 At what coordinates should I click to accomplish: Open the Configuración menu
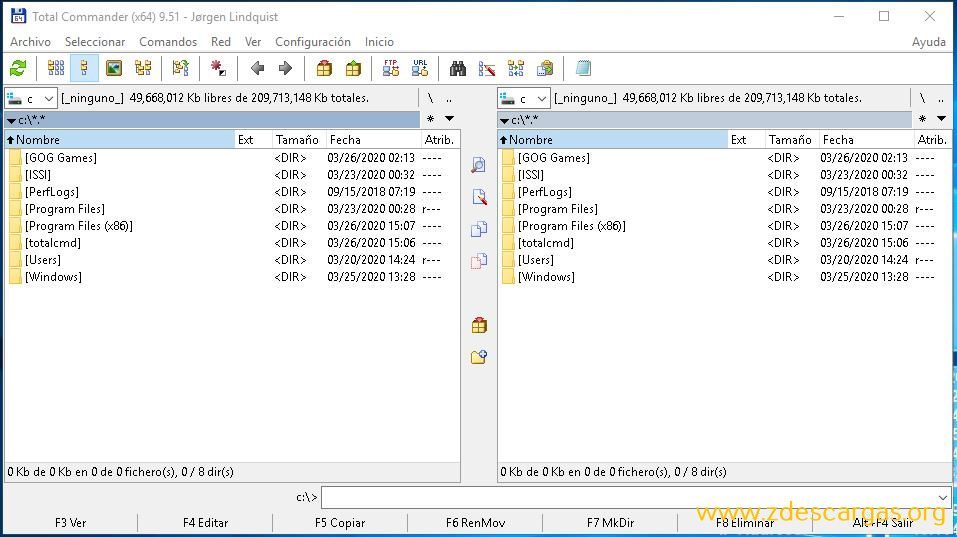pos(312,41)
